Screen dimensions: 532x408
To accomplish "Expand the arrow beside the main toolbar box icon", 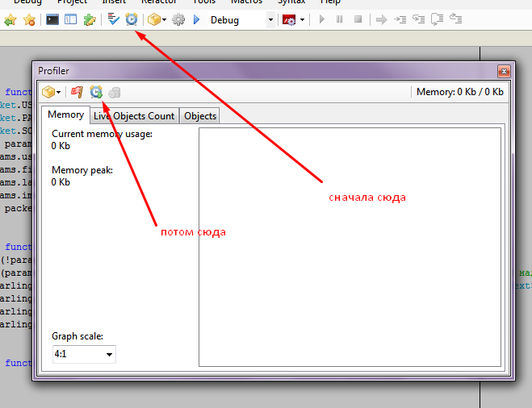I will tap(164, 20).
